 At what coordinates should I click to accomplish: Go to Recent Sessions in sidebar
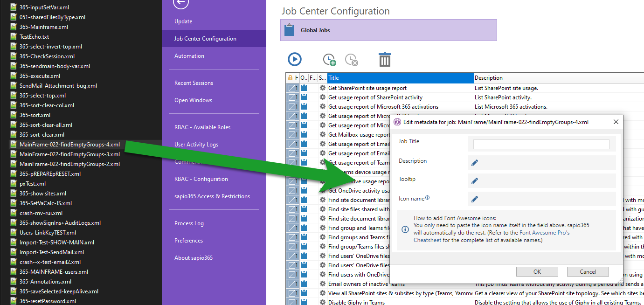[x=194, y=83]
